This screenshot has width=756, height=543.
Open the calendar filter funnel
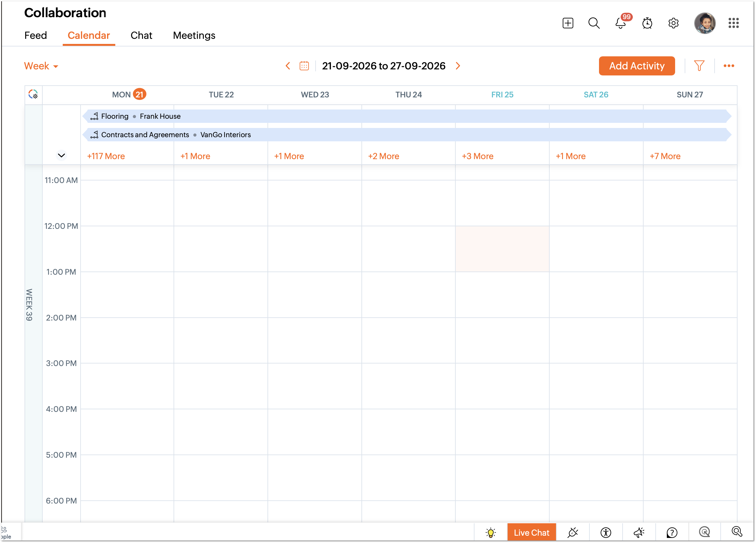(699, 66)
